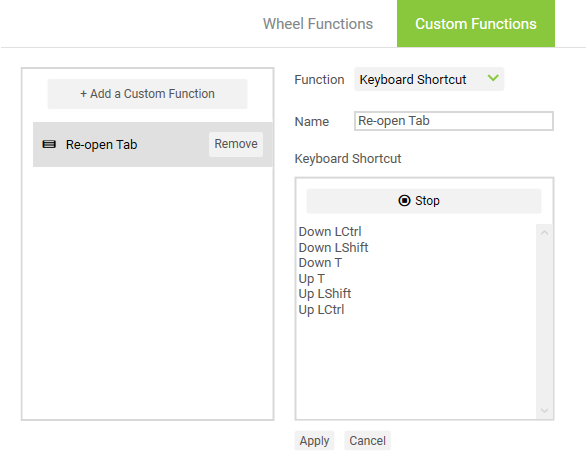The height and width of the screenshot is (461, 586).
Task: Select the Down T keystroke entry
Action: click(320, 263)
